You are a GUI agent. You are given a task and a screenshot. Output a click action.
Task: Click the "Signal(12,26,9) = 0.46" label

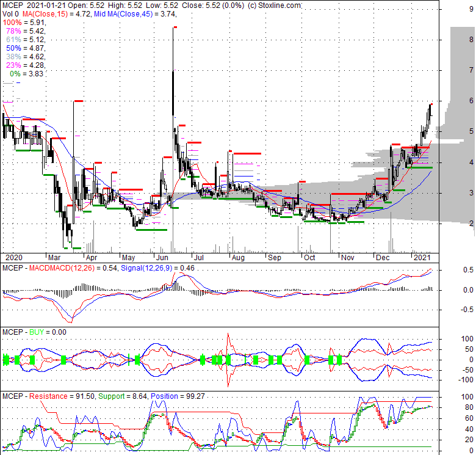[x=157, y=268]
